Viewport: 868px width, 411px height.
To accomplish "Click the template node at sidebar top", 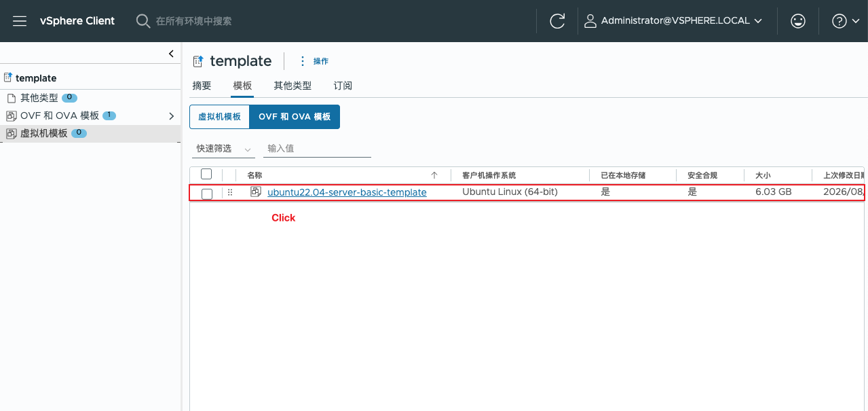I will (x=36, y=78).
